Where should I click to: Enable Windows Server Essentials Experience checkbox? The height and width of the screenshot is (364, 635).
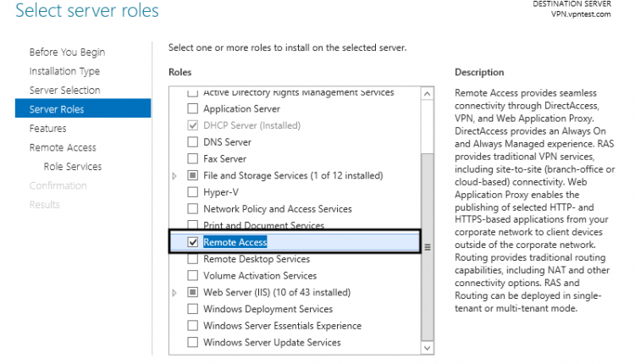[192, 326]
